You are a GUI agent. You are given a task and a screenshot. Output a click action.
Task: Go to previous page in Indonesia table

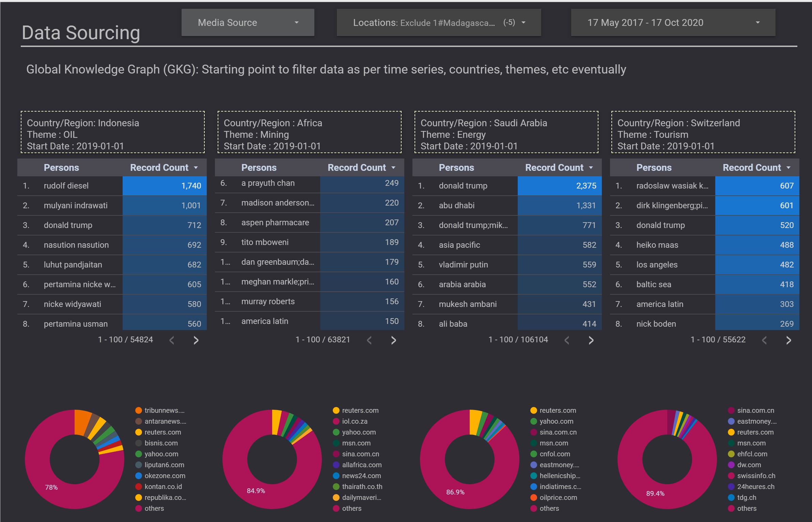[172, 340]
